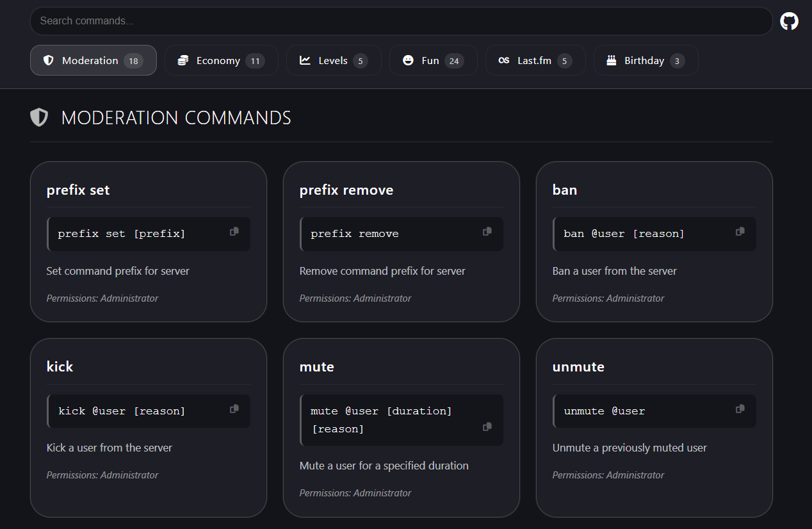Click the 'unmute' card title
Screen dimensions: 812x529
click(x=578, y=367)
